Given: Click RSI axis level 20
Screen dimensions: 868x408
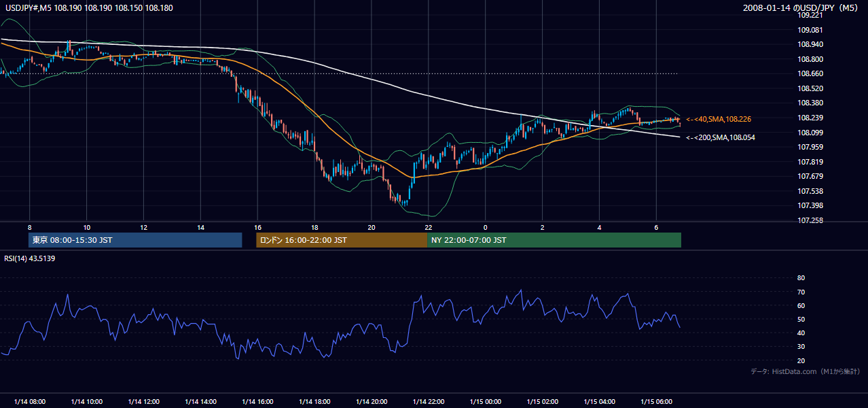Looking at the screenshot, I should coord(801,360).
